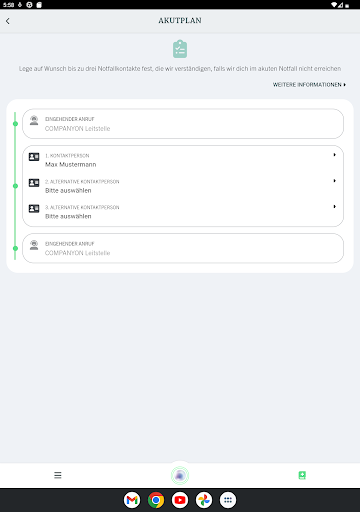
Task: Select Max Mustermann contact entry
Action: point(183,160)
